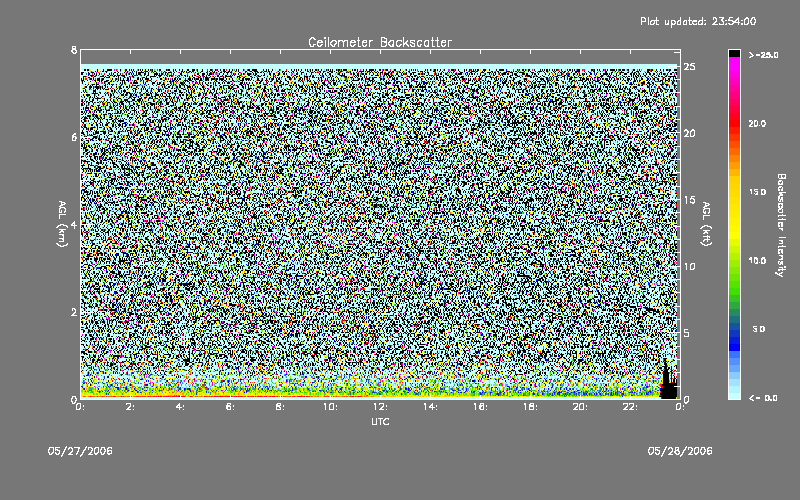Click the "20" tick on the kft axis
Viewport: 800px width, 500px height.
pyautogui.click(x=689, y=133)
